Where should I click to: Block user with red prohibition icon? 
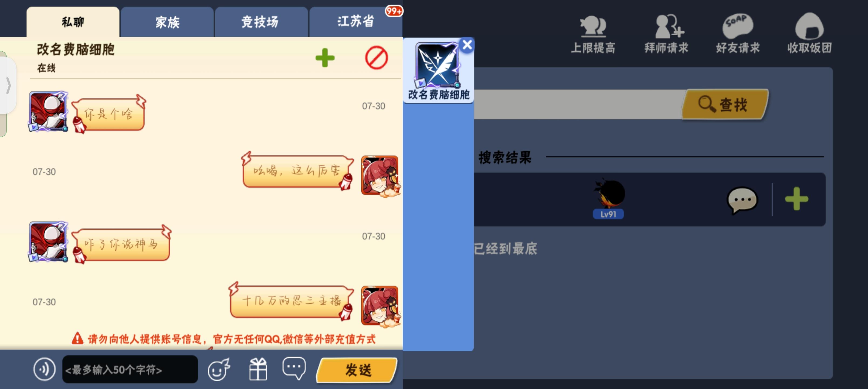377,58
